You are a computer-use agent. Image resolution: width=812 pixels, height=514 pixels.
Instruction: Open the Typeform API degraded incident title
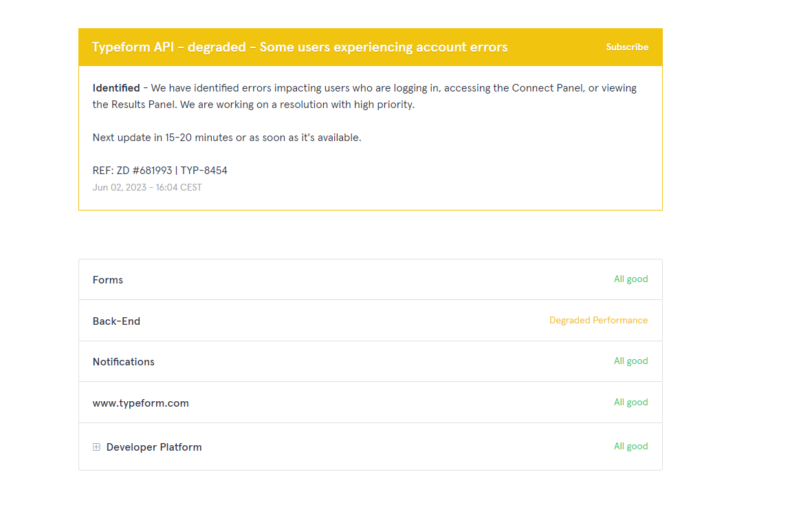[299, 47]
